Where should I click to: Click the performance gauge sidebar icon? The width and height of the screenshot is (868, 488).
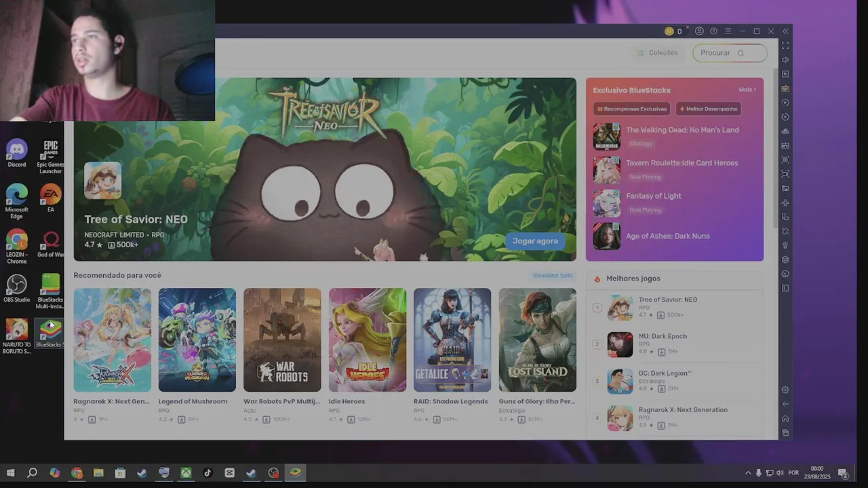[785, 274]
